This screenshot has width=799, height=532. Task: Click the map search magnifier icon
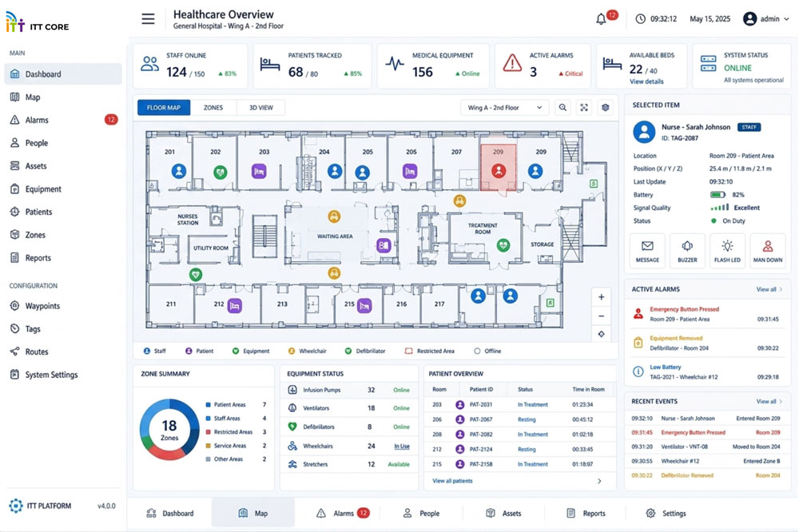(x=562, y=108)
